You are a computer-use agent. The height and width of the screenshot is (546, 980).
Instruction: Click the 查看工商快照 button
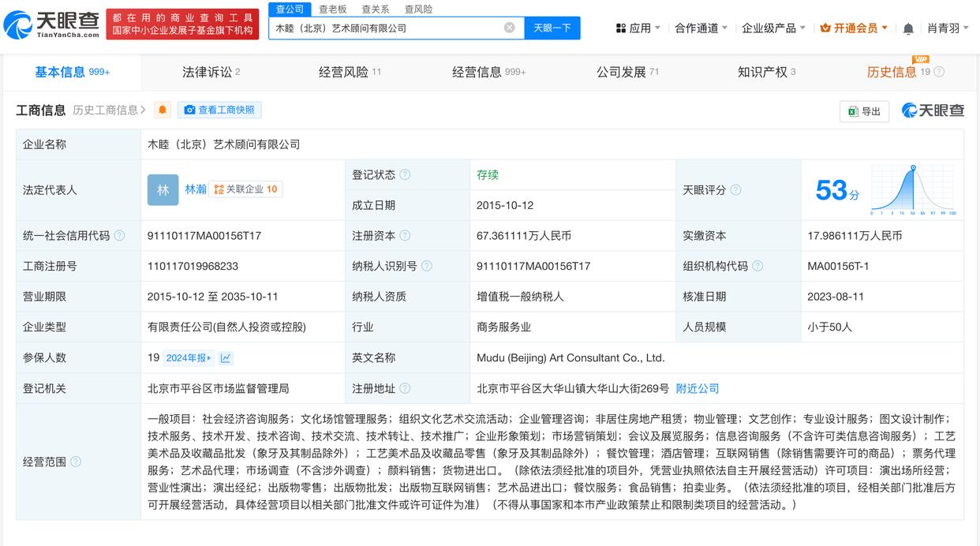coord(219,110)
